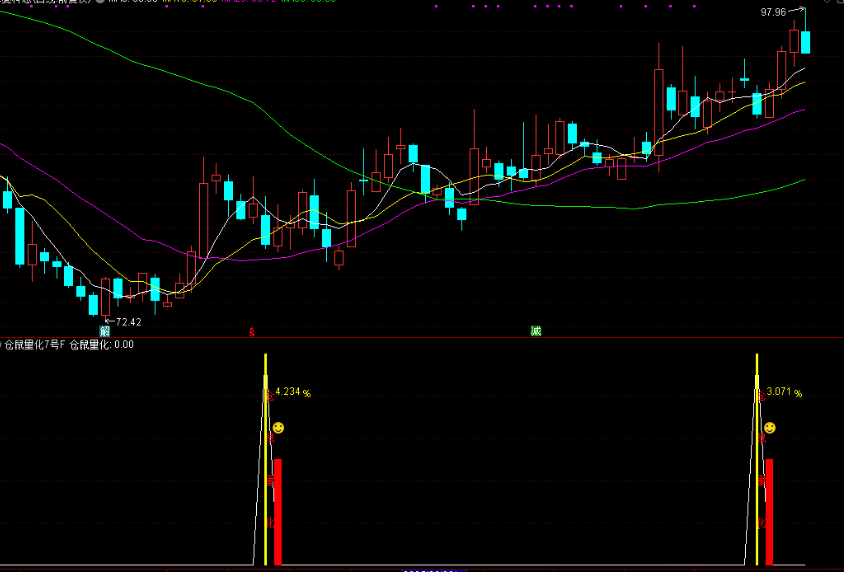Click the right red signal bar

[x=769, y=512]
